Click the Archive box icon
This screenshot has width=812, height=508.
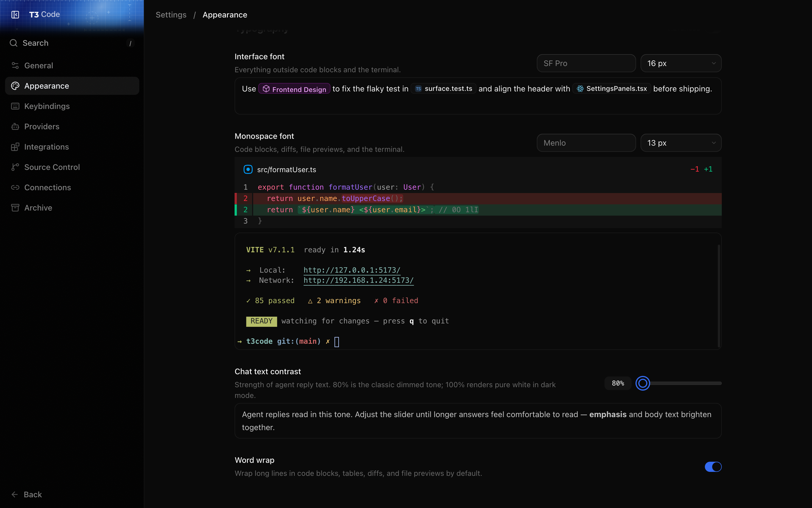pos(15,208)
